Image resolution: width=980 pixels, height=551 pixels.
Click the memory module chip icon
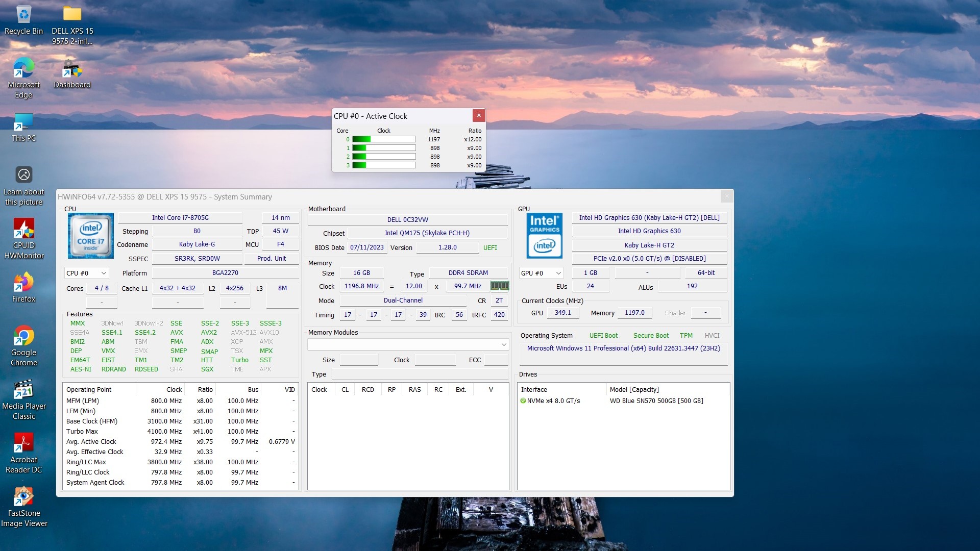click(500, 286)
